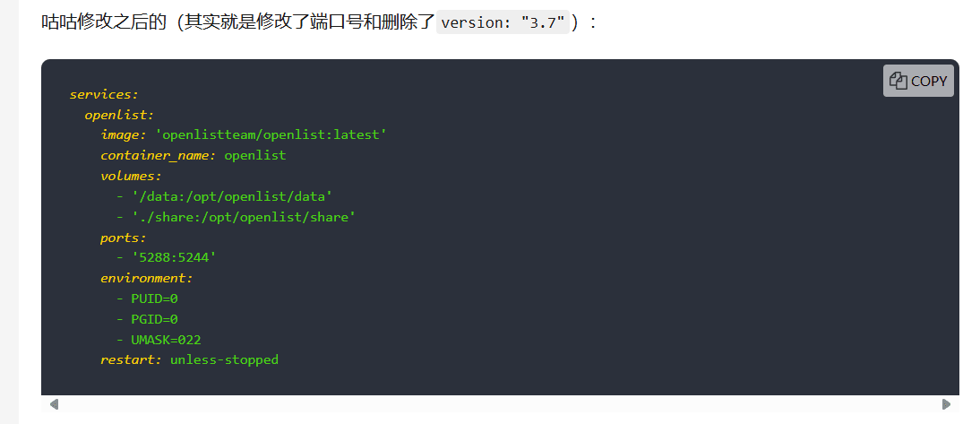Click the clipboard copy icon
This screenshot has width=980, height=424.
pyautogui.click(x=898, y=81)
